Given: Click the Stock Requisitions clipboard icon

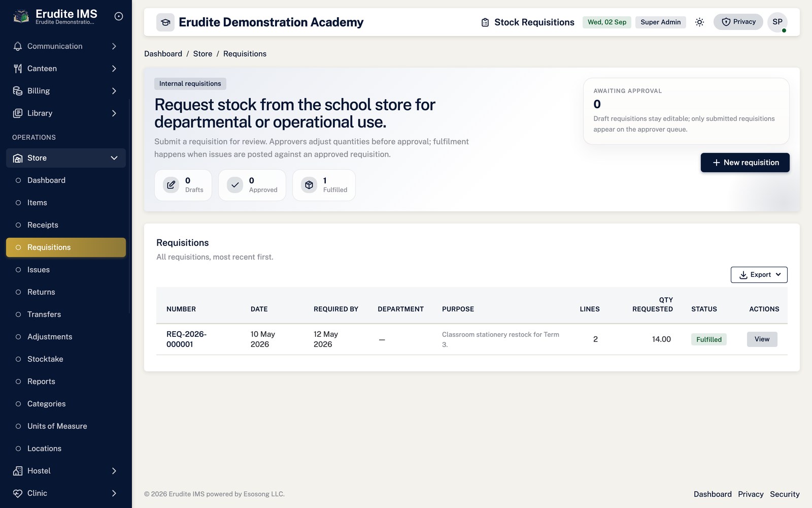Looking at the screenshot, I should (485, 22).
